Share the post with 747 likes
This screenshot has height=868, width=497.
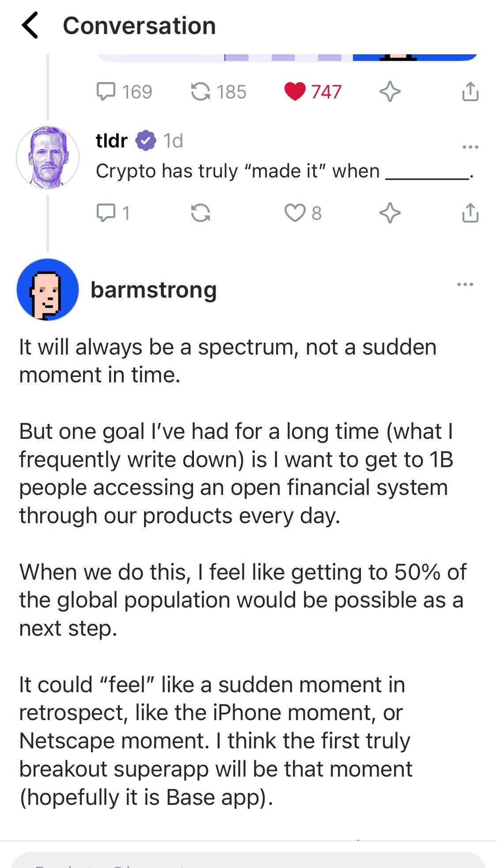[x=470, y=91]
